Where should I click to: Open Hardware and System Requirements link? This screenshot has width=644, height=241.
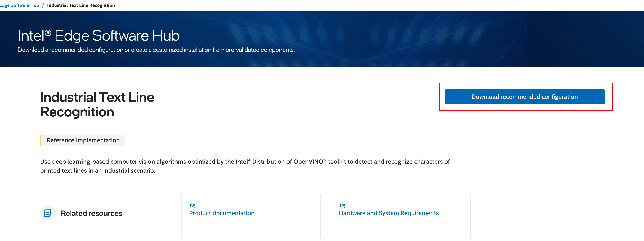(389, 213)
